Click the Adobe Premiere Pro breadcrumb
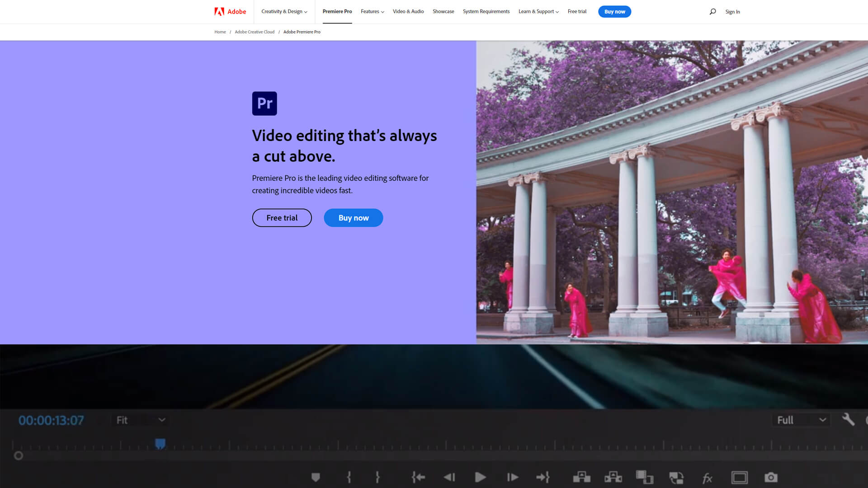Screen dimensions: 868x488 tap(302, 32)
